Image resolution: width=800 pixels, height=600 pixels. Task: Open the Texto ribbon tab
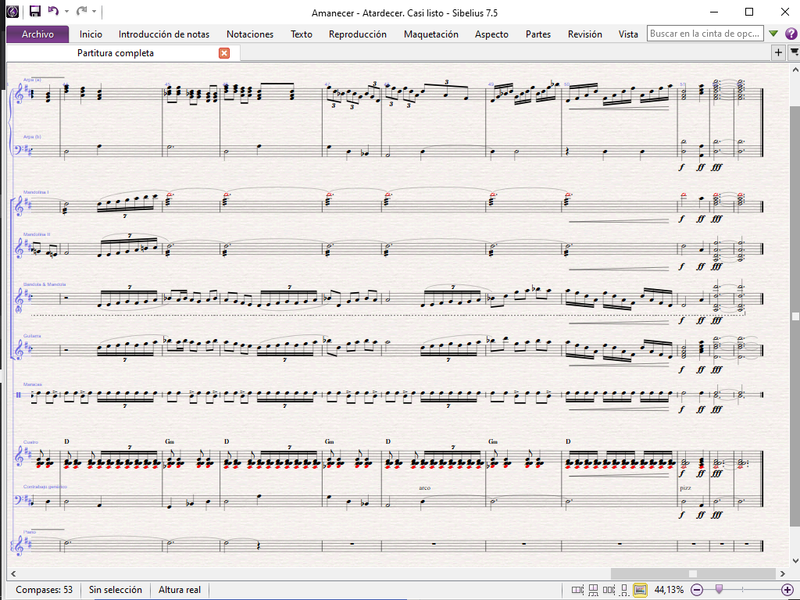pos(302,34)
